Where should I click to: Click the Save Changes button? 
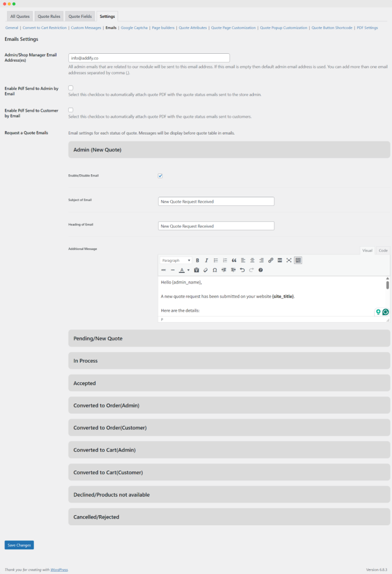19,545
